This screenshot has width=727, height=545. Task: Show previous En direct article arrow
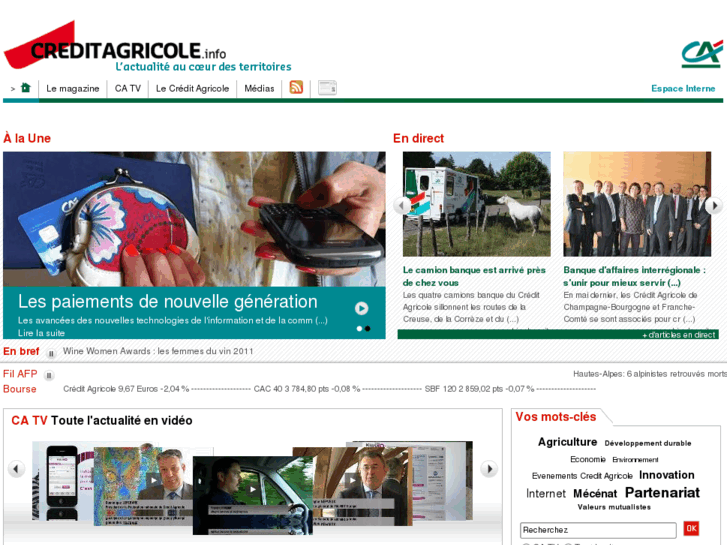[x=402, y=205]
